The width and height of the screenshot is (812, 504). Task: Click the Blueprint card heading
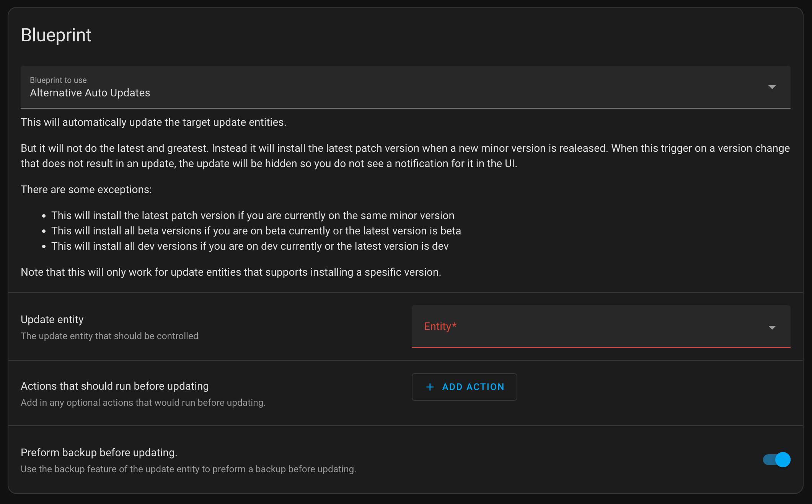(56, 35)
